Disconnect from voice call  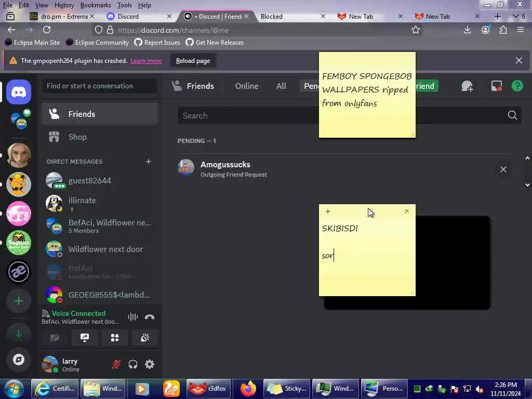(150, 317)
